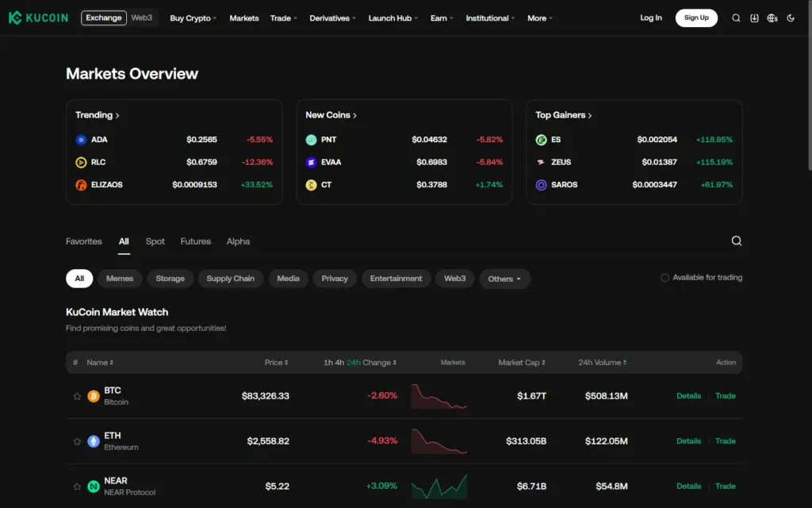Click the ES coin icon in Top Gainers
Screen dimensions: 812x508
[x=541, y=140]
